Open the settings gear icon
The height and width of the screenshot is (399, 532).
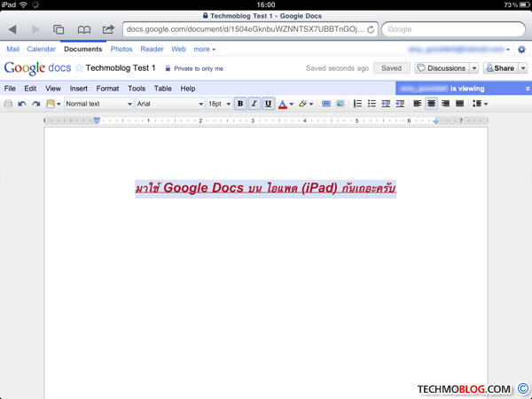click(521, 50)
